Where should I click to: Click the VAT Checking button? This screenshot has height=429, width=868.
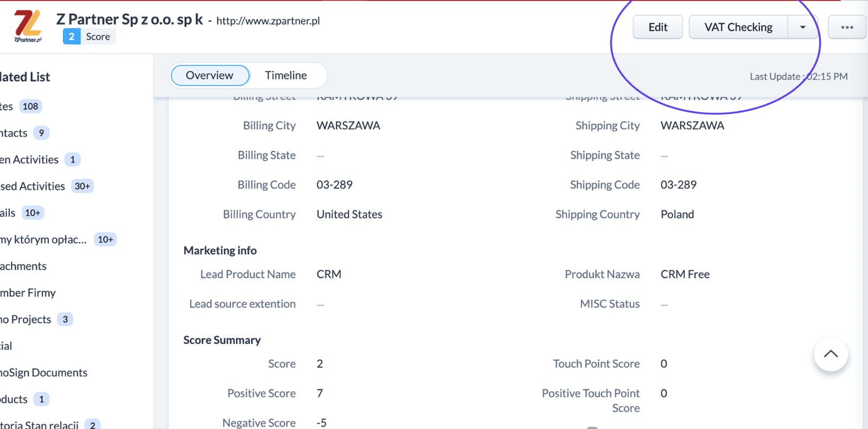click(x=738, y=27)
